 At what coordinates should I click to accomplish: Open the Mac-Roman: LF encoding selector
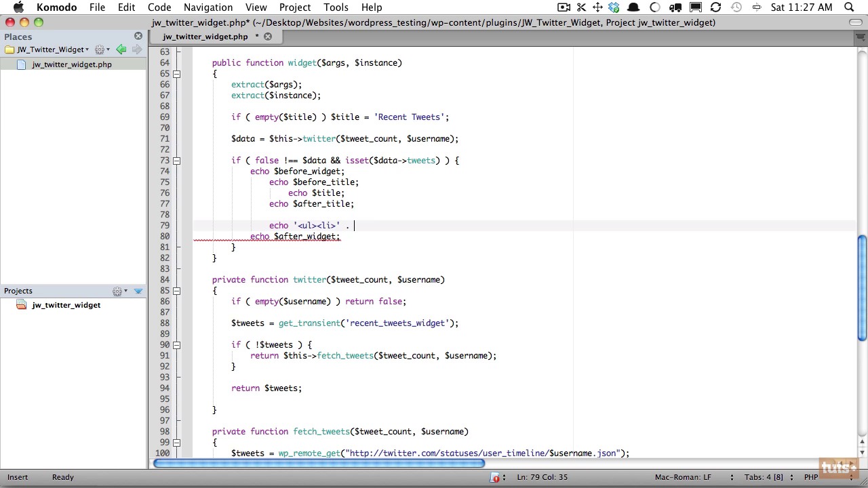(x=683, y=478)
